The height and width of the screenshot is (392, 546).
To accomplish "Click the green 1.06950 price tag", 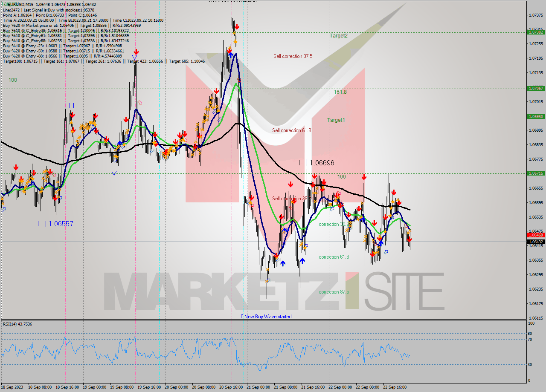I will 535,116.
